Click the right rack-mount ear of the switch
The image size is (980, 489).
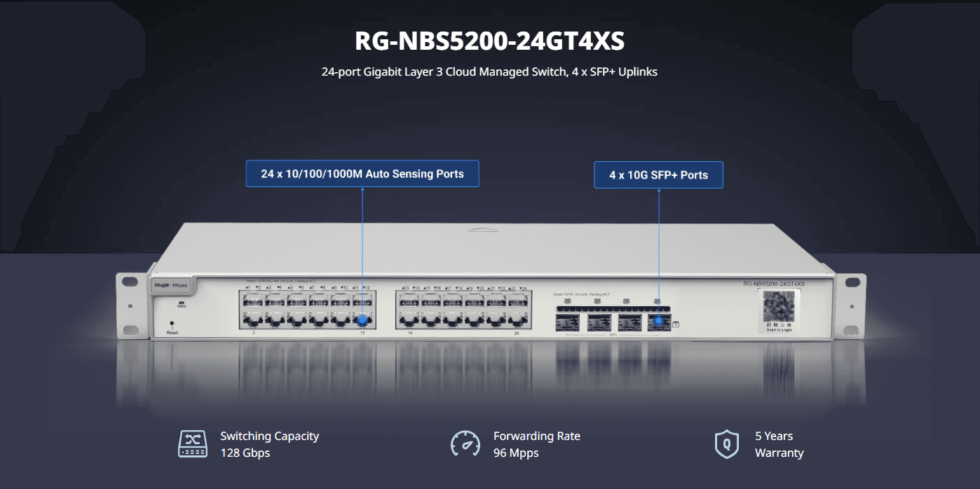[x=848, y=306]
